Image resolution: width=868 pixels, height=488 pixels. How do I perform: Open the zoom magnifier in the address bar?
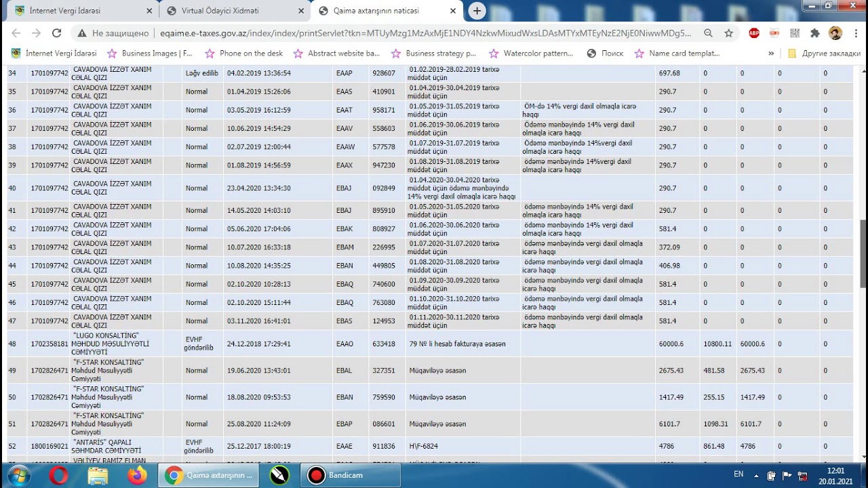click(x=708, y=33)
